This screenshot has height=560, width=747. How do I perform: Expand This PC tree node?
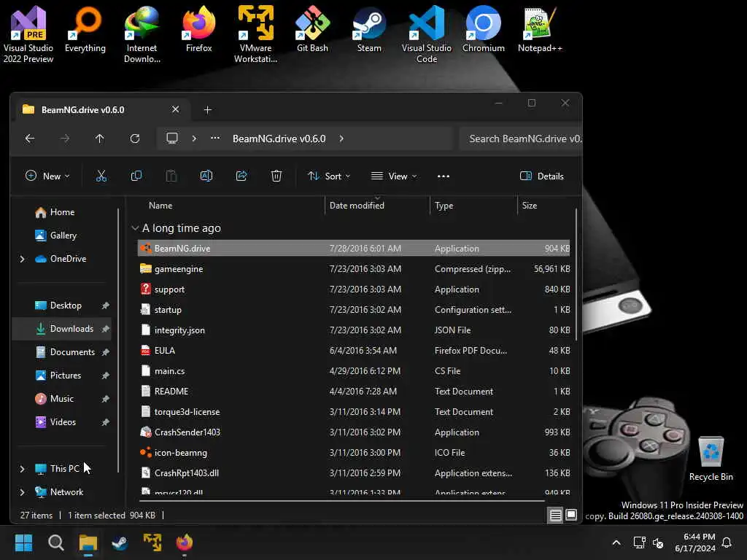[x=22, y=469]
